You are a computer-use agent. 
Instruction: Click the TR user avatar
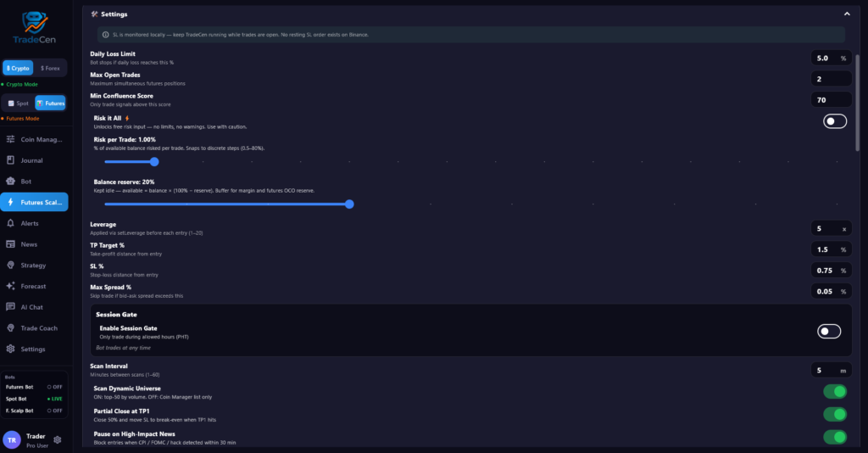12,440
